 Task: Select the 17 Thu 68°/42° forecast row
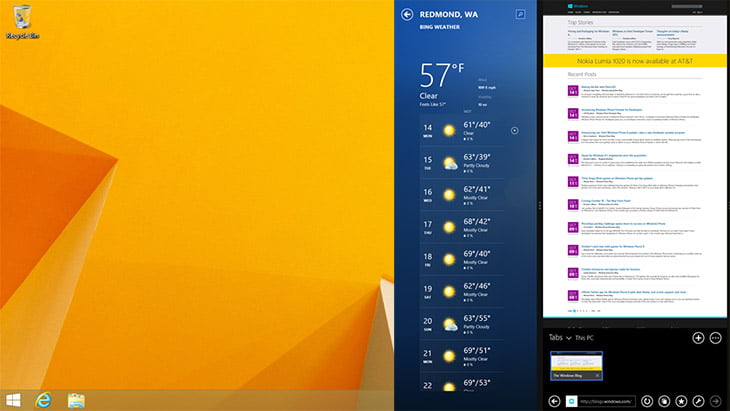tap(462, 228)
